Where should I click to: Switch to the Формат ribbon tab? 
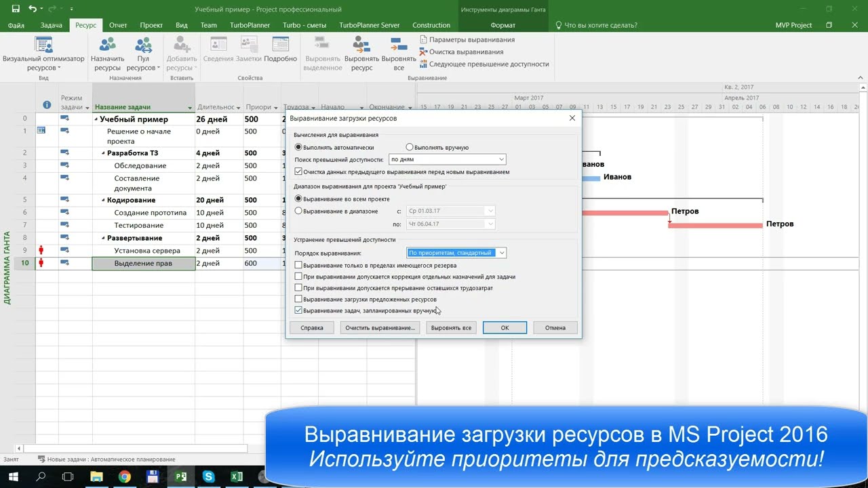pos(502,25)
